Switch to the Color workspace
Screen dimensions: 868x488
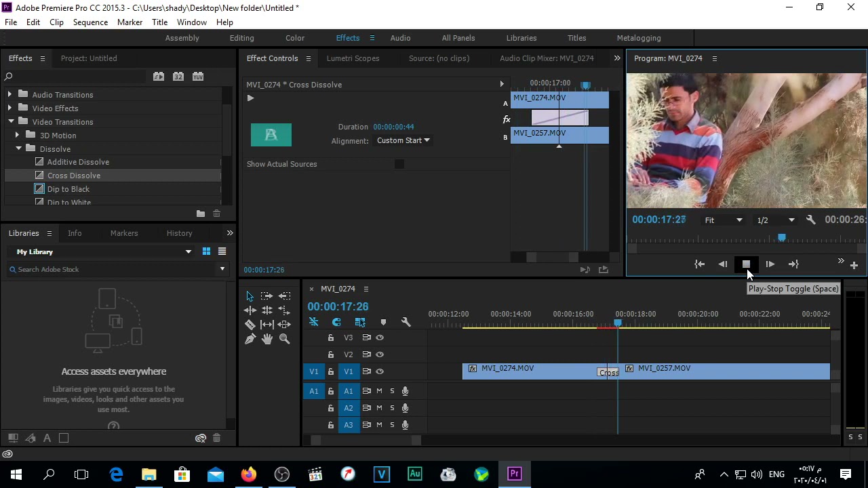click(295, 38)
